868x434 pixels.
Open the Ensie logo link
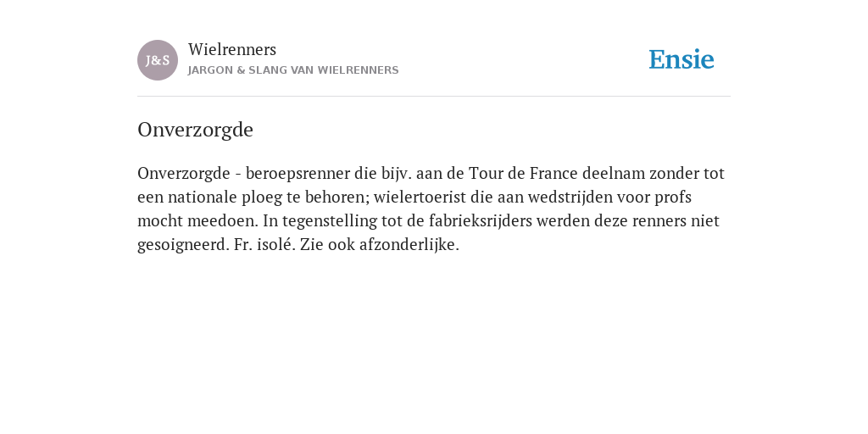(682, 59)
